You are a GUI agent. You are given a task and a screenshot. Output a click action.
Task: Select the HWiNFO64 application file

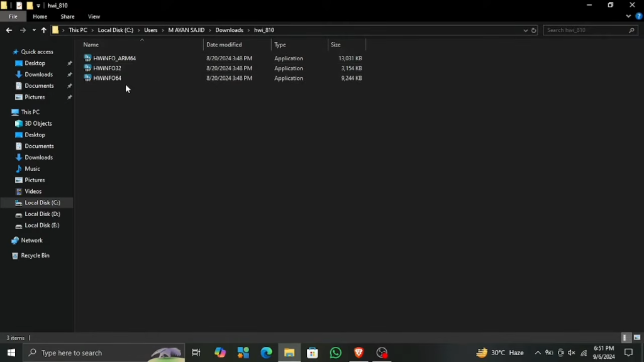[107, 78]
